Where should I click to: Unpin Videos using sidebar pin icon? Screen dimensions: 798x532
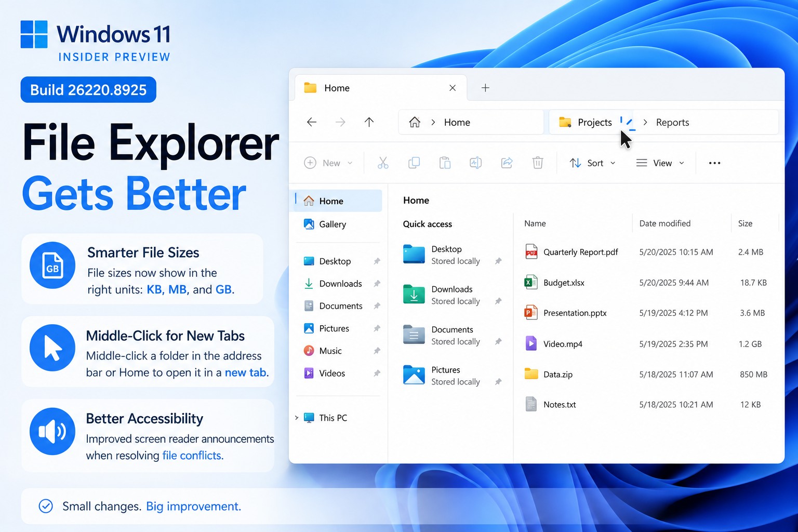tap(377, 373)
